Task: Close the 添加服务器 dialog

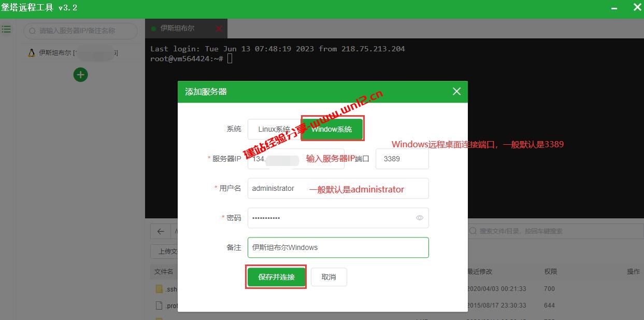Action: [456, 91]
